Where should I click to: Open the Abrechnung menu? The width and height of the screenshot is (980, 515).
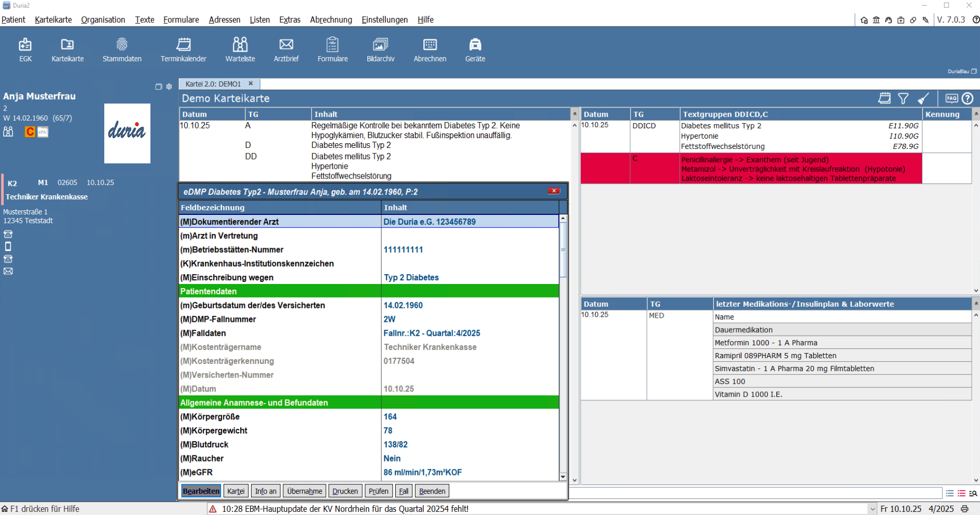[x=330, y=20]
